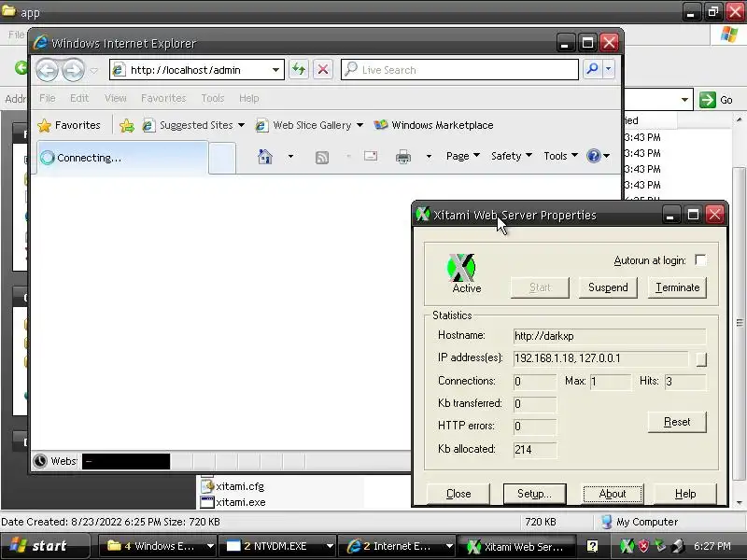Open the Favorites menu in menu bar
The height and width of the screenshot is (560, 747).
coord(163,98)
